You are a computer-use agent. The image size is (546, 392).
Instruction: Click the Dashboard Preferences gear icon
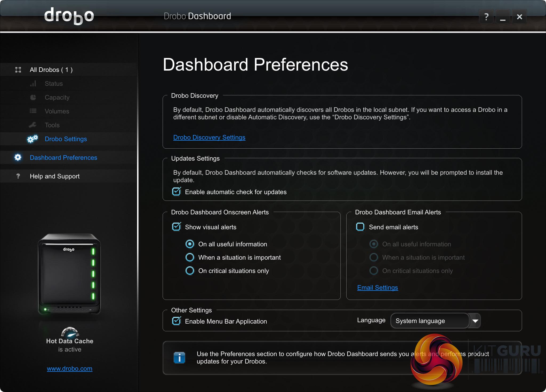point(18,157)
